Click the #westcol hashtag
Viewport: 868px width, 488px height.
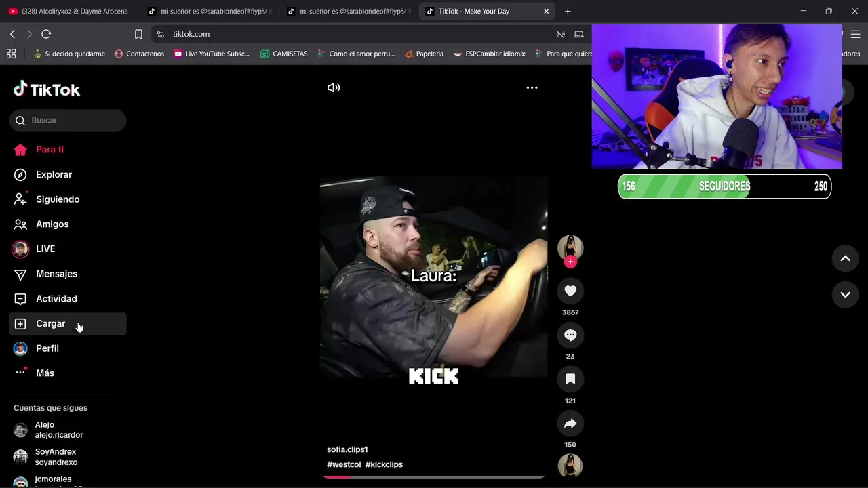344,464
